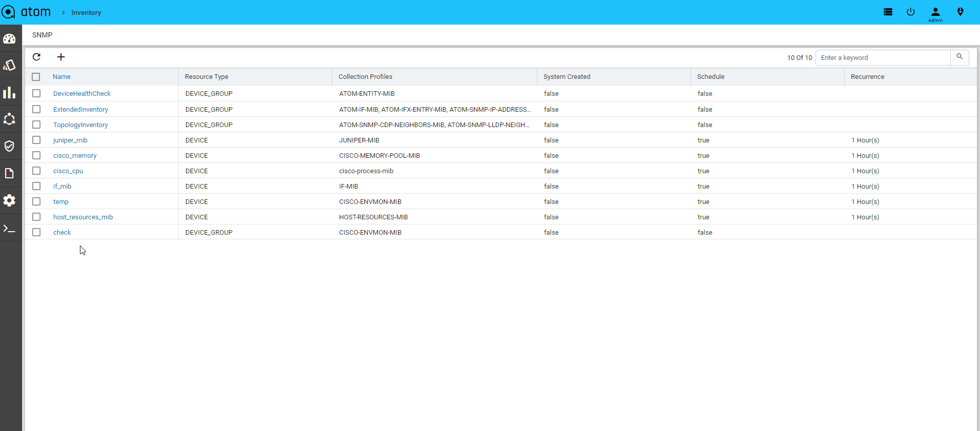The image size is (980, 431).
Task: Open the cisco_memory link
Action: (75, 156)
